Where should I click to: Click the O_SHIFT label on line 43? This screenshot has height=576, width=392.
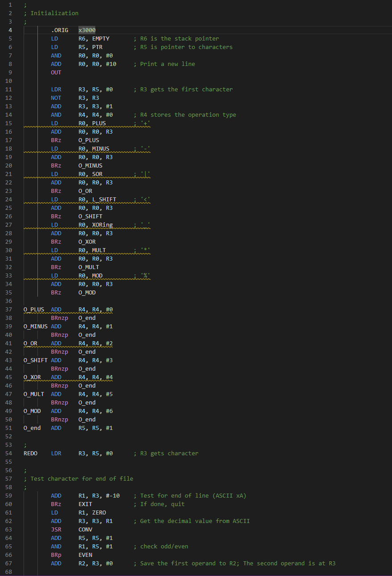[x=35, y=360]
